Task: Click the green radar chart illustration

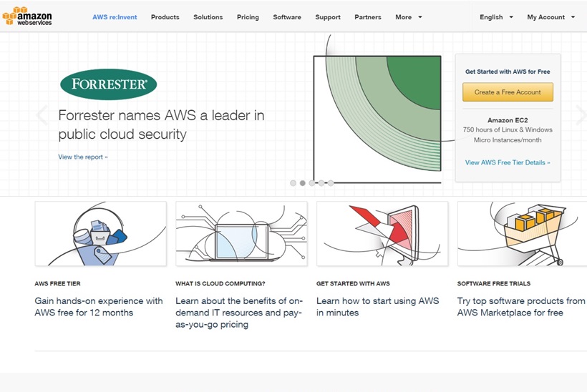Action: tap(377, 119)
